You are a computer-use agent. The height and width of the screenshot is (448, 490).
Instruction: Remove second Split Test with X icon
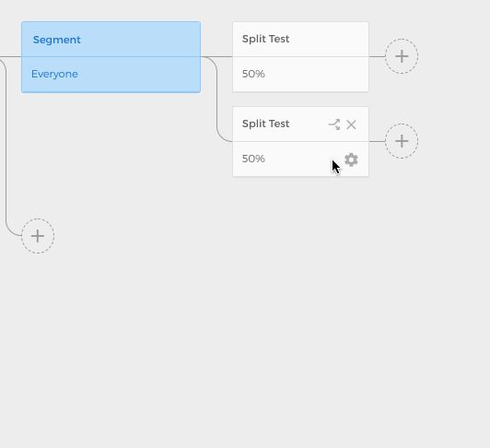click(x=351, y=124)
